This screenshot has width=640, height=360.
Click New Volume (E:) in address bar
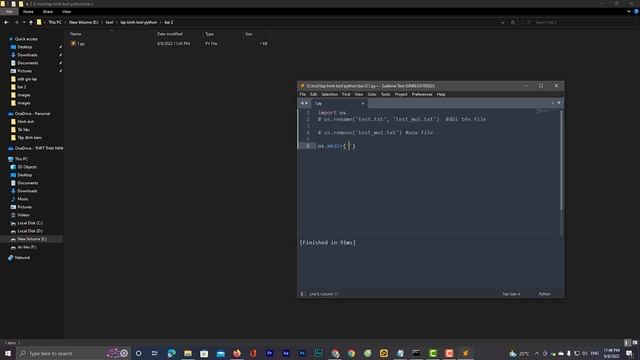84,22
